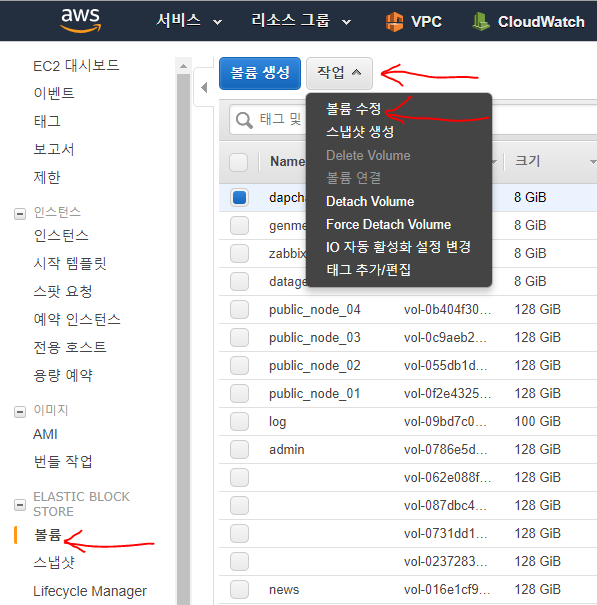Screen dimensions: 597x605
Task: Select checkbox for vol-087dbc4... row
Action: pos(239,505)
